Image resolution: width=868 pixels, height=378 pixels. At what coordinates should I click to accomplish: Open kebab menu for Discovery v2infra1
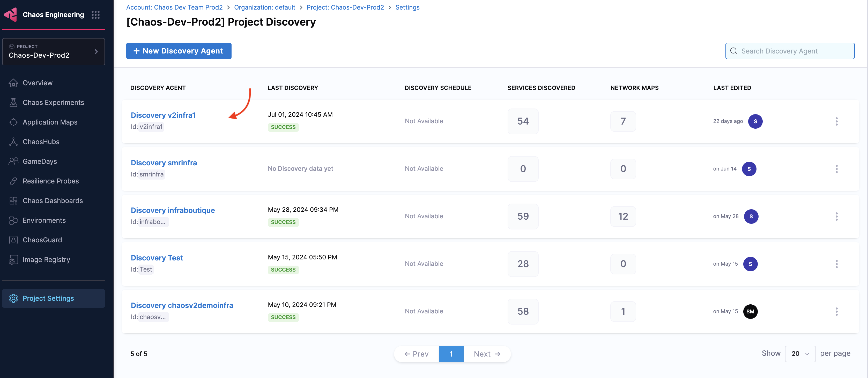pos(836,121)
